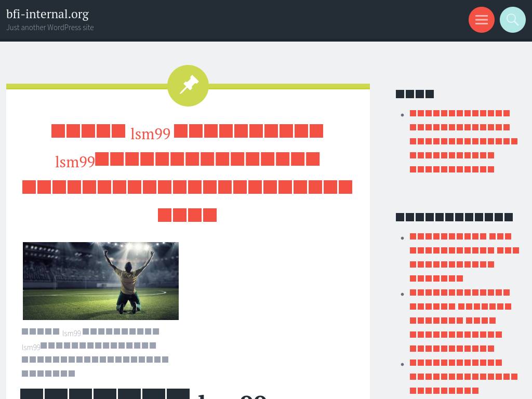This screenshot has width=532, height=399.
Task: Open the first link in the top sidebar list
Action: (463, 141)
